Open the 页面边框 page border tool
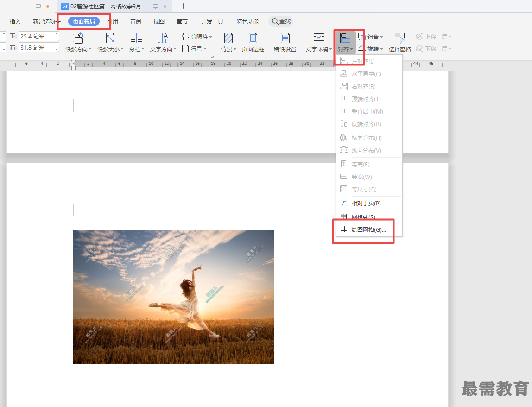The width and height of the screenshot is (532, 407). (x=253, y=43)
